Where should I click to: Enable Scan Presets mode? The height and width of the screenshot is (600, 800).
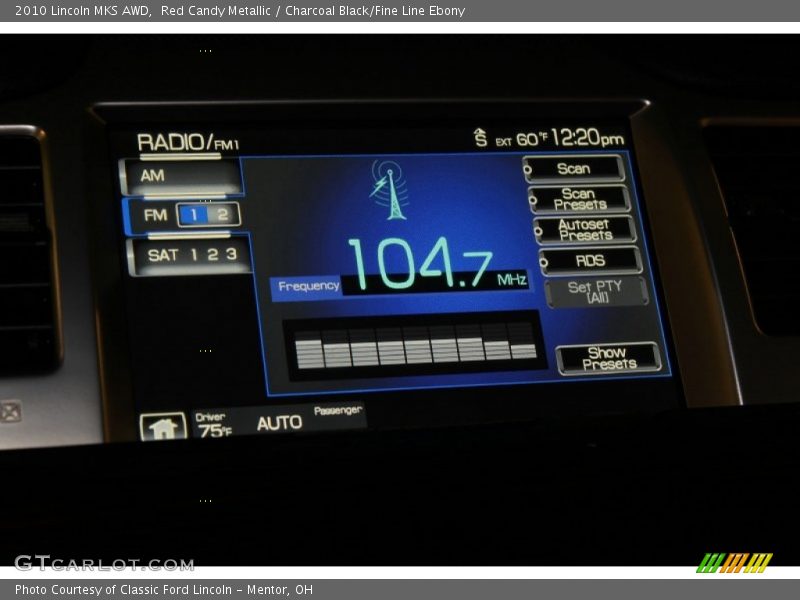coord(580,199)
